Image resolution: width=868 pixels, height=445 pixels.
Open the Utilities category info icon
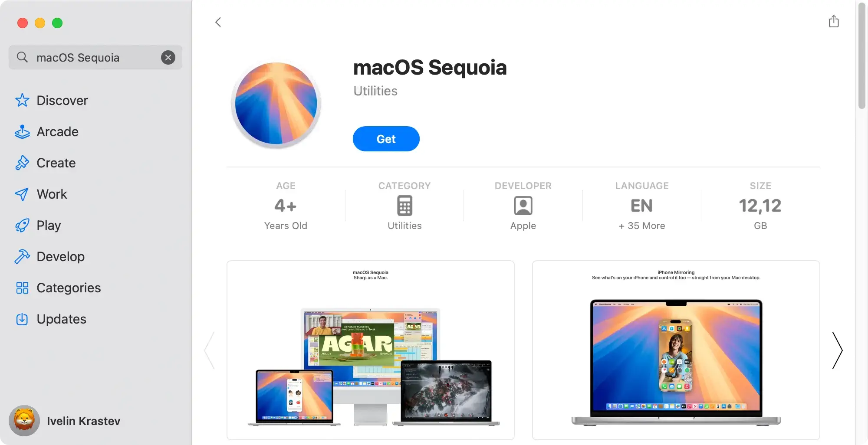pyautogui.click(x=404, y=206)
